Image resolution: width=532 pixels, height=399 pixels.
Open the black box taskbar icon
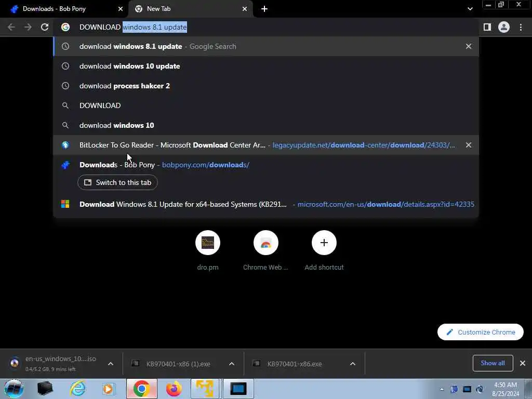pos(45,389)
